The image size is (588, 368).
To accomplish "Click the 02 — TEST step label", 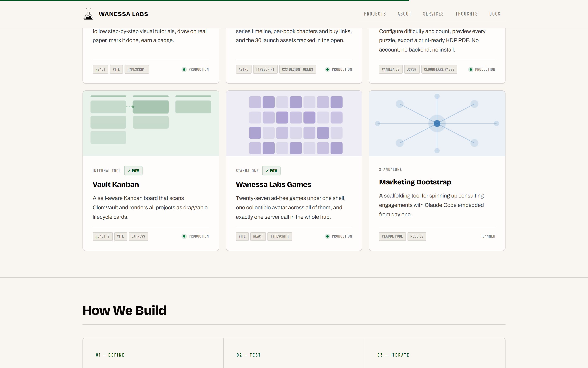I will [x=248, y=355].
